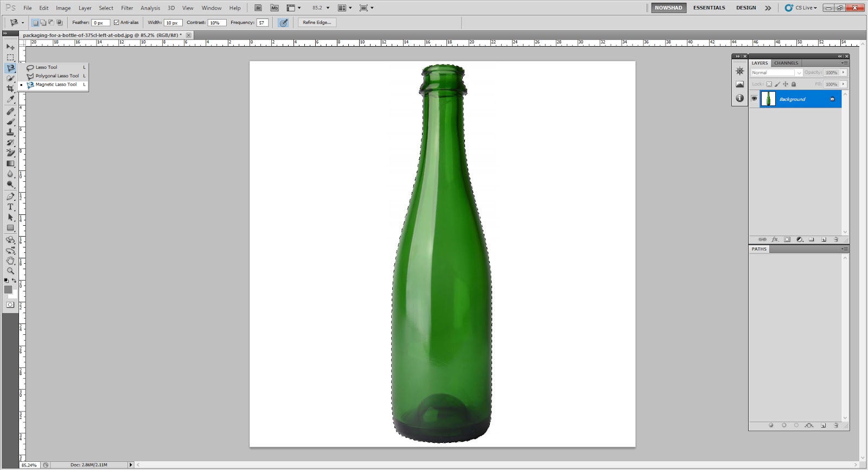
Task: Open the Navigator panel icon
Action: (x=739, y=71)
